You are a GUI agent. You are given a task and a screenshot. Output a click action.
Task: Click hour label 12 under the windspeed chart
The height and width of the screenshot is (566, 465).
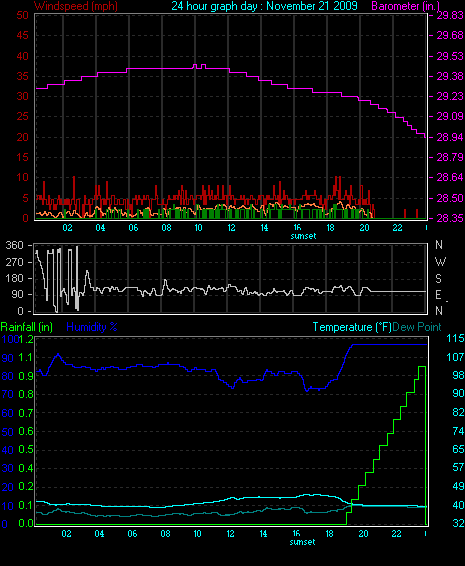point(231,228)
